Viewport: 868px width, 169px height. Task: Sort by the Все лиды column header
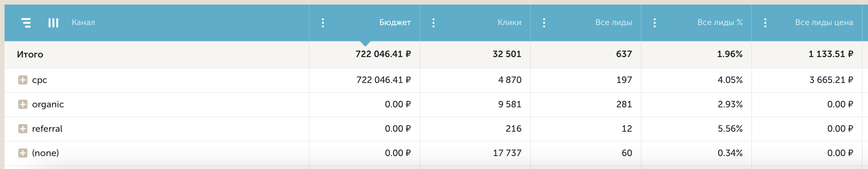point(614,22)
